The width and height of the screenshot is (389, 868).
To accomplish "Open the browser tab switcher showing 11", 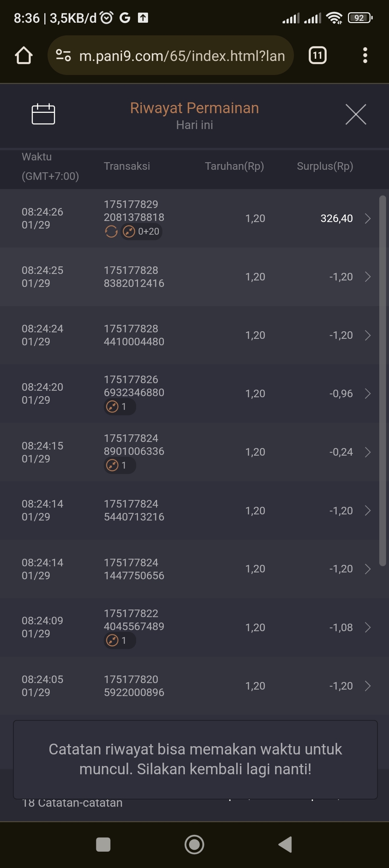I will coord(317,56).
